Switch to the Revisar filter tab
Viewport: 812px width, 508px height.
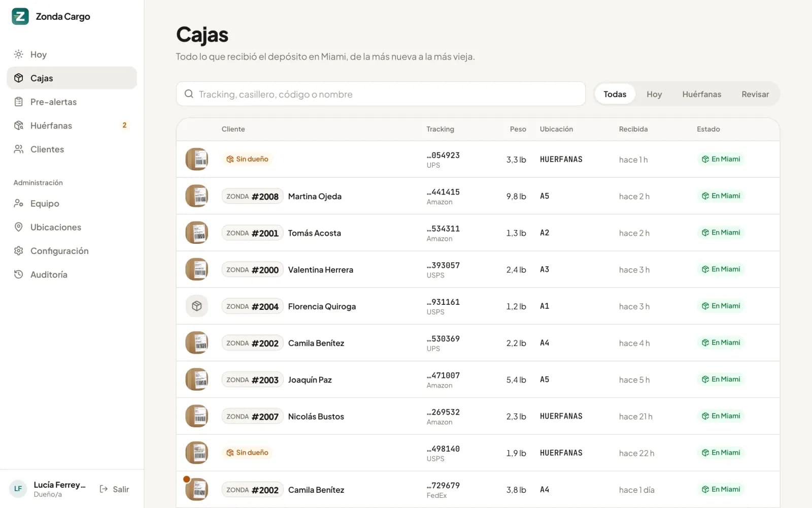(755, 94)
